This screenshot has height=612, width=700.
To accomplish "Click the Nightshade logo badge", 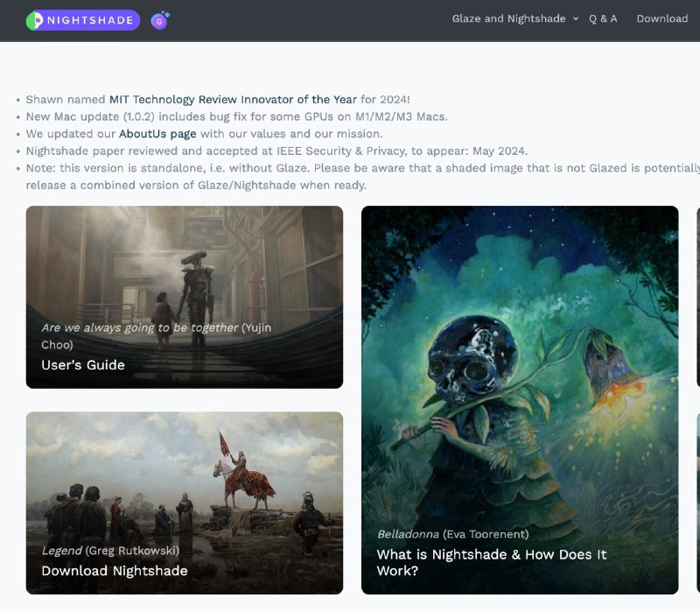I will 83,20.
